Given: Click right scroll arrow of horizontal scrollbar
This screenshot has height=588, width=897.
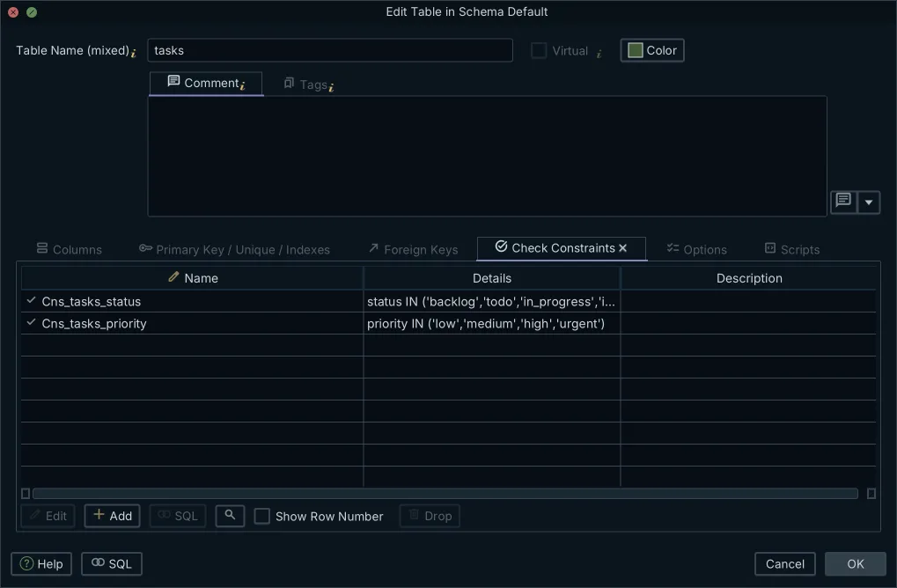Looking at the screenshot, I should [871, 493].
